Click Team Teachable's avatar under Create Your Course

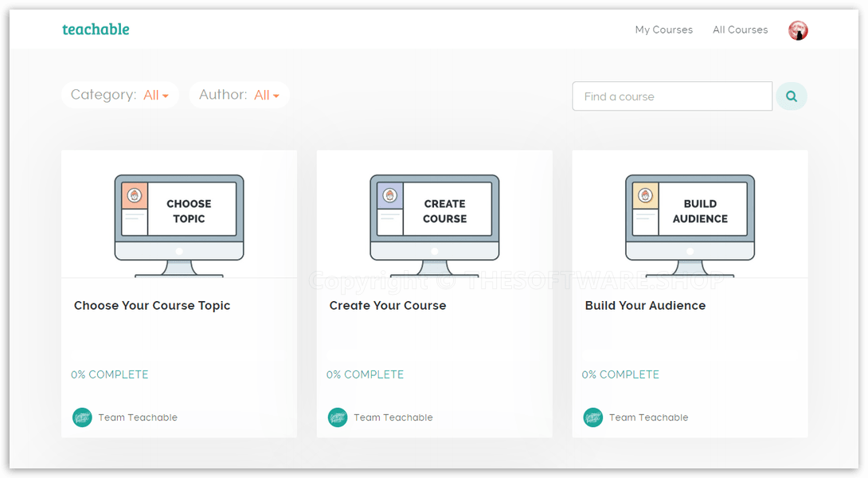point(338,417)
